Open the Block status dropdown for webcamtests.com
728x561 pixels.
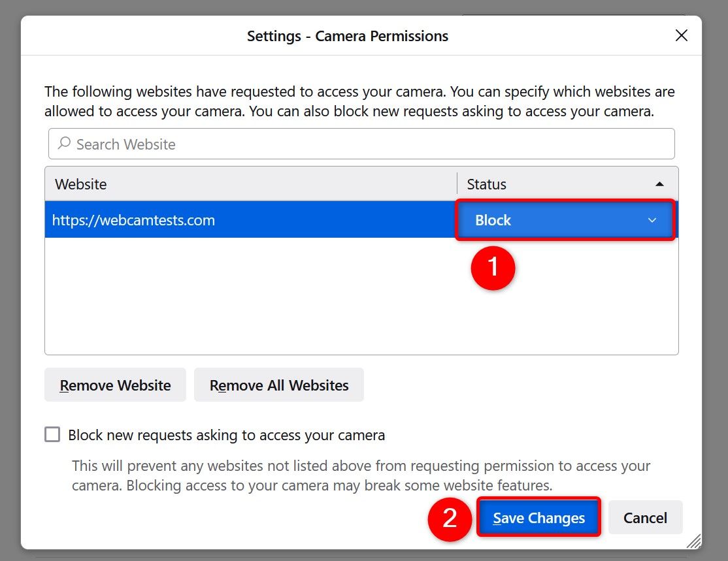pyautogui.click(x=565, y=220)
